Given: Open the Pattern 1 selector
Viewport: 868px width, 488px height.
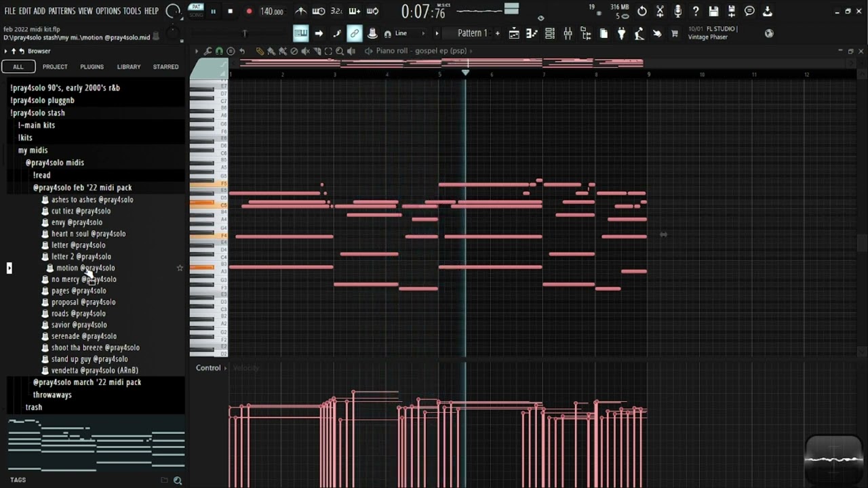Looking at the screenshot, I should tap(472, 33).
